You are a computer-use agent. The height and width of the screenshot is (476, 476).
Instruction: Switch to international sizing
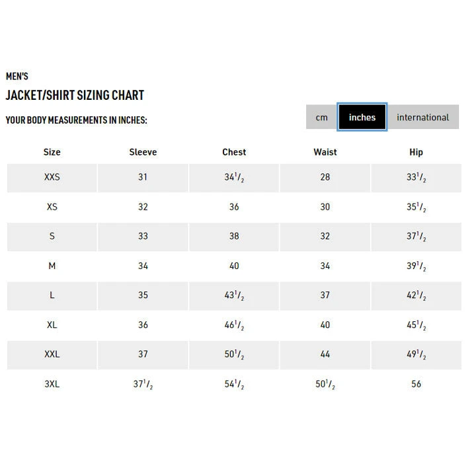coord(422,117)
